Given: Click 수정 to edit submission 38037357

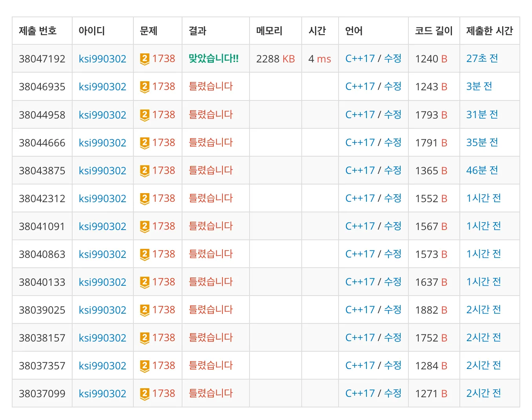Looking at the screenshot, I should coord(393,366).
